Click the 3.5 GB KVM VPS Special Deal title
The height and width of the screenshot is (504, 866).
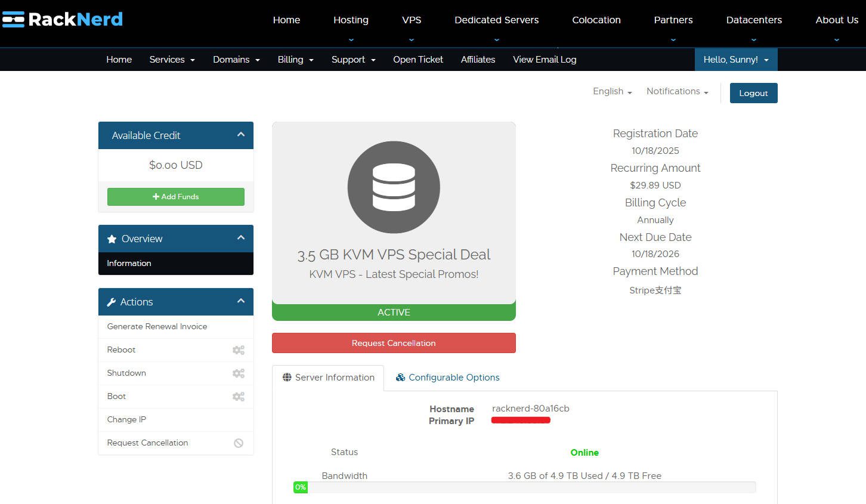point(394,255)
